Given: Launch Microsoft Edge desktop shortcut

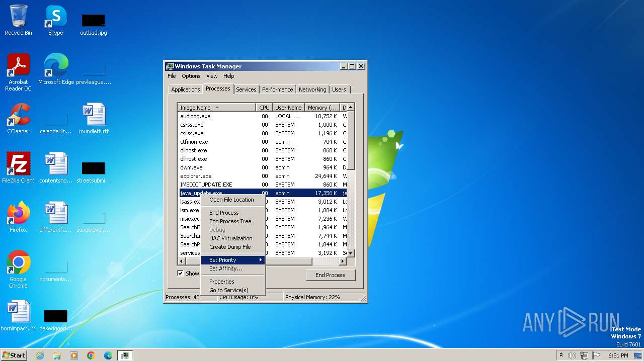Looking at the screenshot, I should (x=56, y=69).
